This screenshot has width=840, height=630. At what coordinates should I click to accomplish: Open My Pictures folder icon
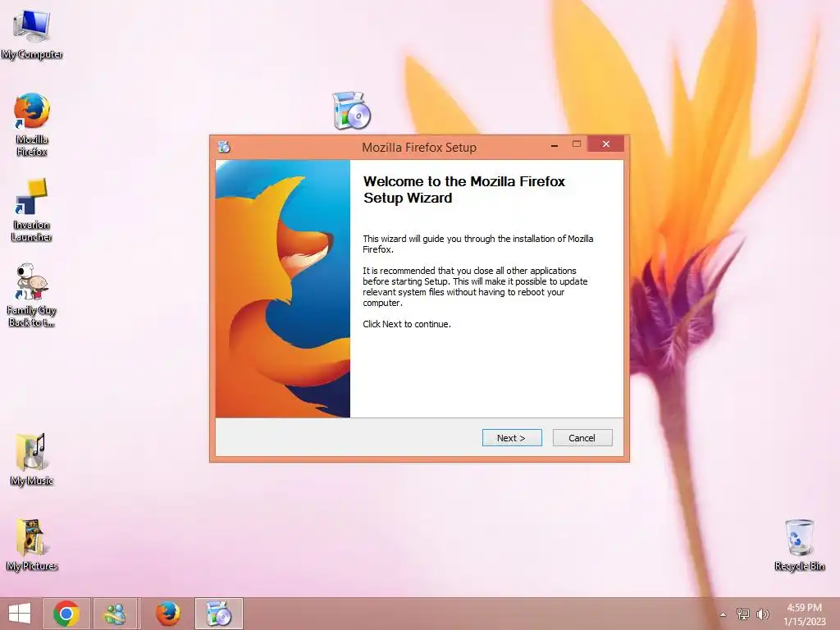click(x=32, y=545)
